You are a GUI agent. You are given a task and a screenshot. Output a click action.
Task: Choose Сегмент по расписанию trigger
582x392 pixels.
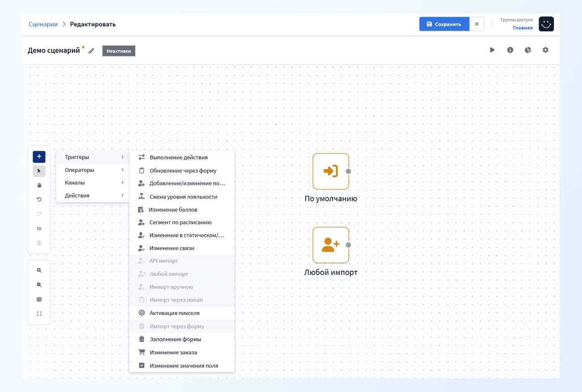point(182,222)
